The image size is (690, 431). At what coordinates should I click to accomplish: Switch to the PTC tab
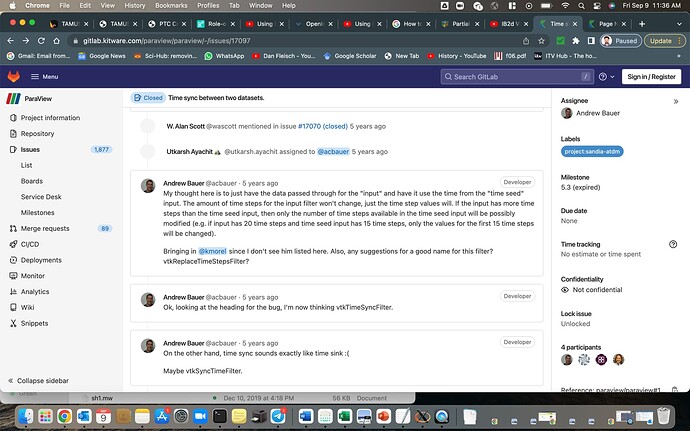[166, 24]
